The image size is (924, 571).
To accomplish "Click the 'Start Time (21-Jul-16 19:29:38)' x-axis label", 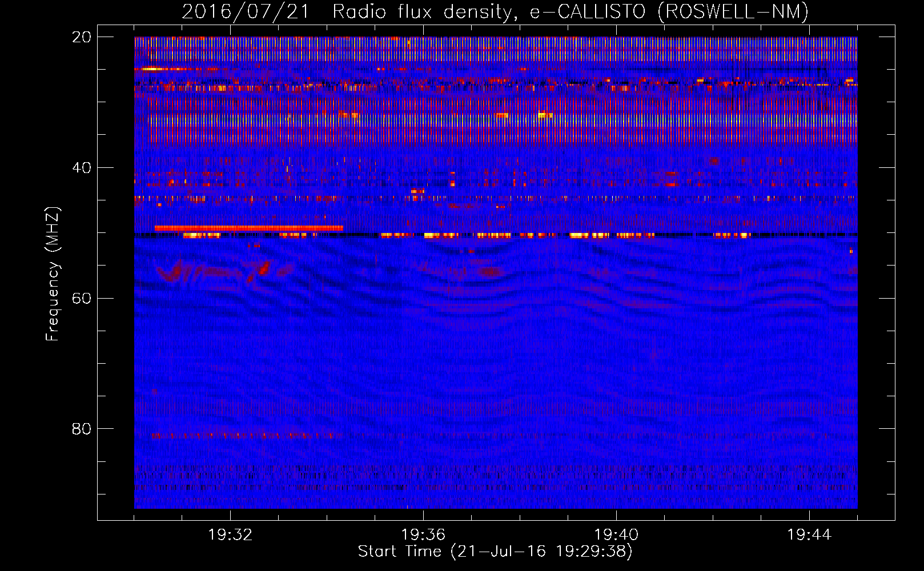I will tap(495, 551).
